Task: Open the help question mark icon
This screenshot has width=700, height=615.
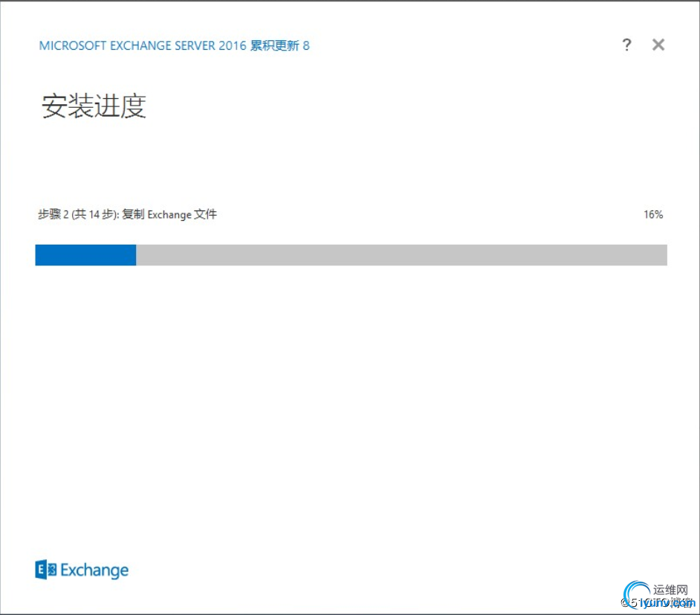Action: pyautogui.click(x=626, y=45)
